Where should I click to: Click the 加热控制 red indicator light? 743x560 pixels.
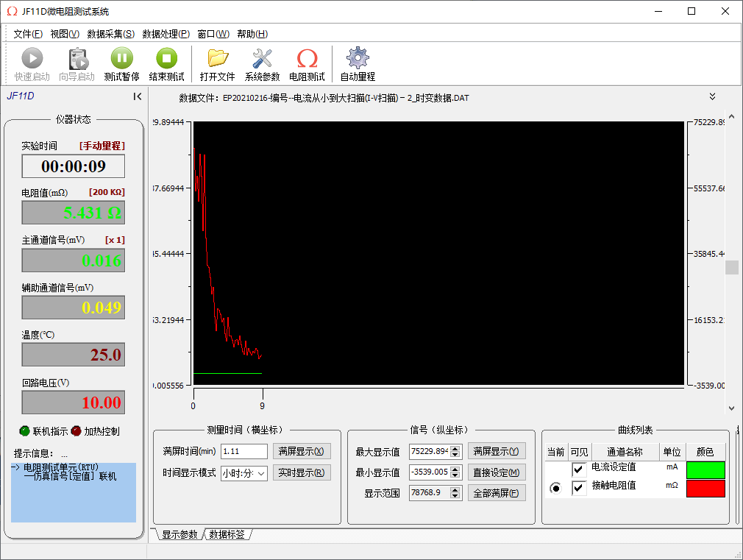tap(76, 431)
